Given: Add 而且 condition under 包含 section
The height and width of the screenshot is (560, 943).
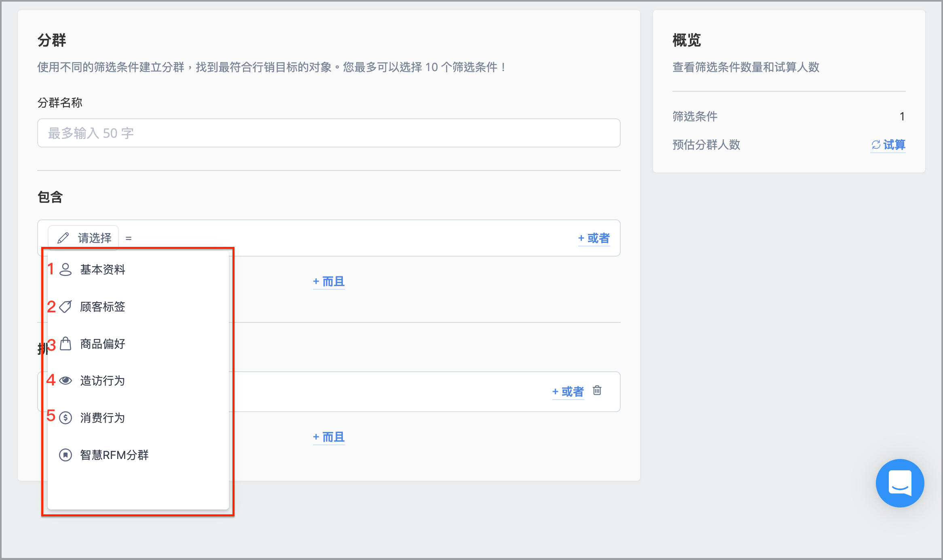Looking at the screenshot, I should tap(329, 282).
